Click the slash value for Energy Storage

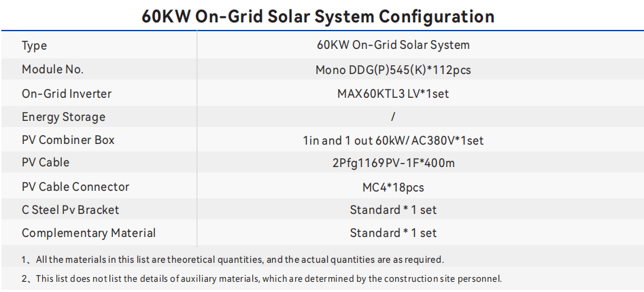(x=393, y=117)
